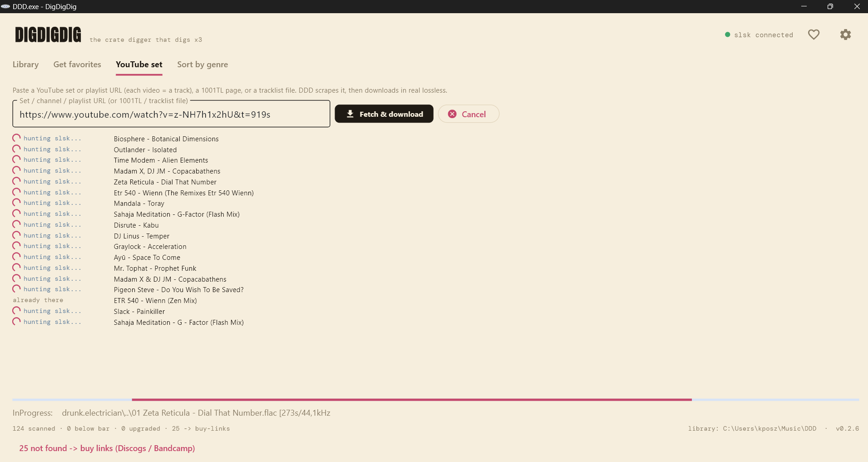This screenshot has height=462, width=868.
Task: Click spinner beside Ayū - Space To Come
Action: point(17,257)
